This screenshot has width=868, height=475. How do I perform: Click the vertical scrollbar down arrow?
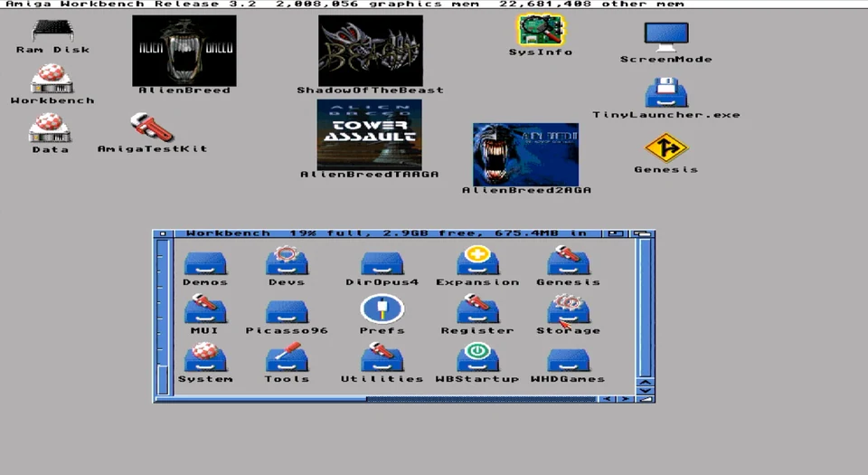pyautogui.click(x=646, y=390)
